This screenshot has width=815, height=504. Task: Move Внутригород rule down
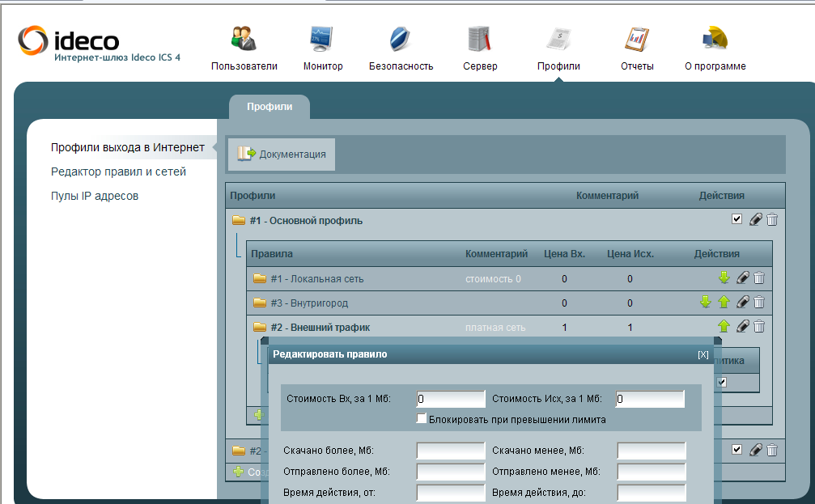point(705,302)
